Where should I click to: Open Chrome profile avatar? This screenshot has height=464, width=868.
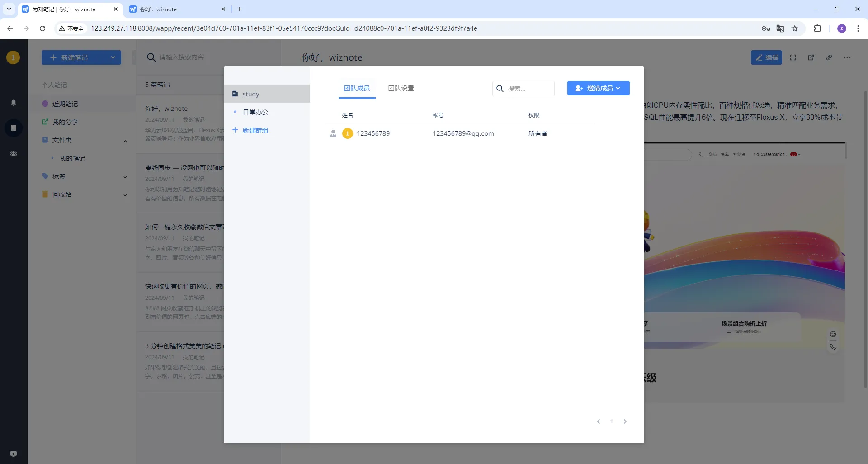coord(842,28)
